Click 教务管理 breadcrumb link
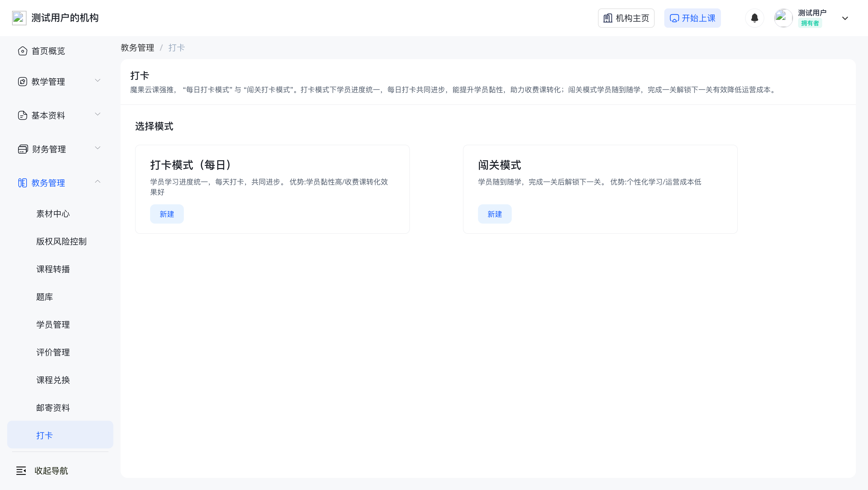 click(137, 48)
